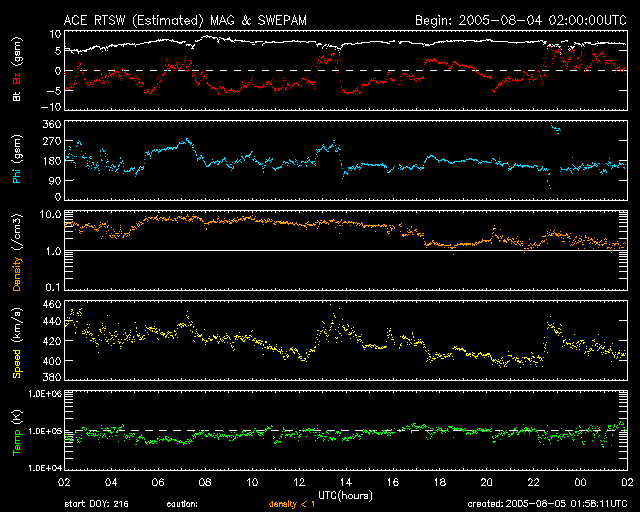Viewport: 640px width, 512px height.
Task: Click the 1.0E+04 tick on the Temp axis
Action: pyautogui.click(x=45, y=467)
